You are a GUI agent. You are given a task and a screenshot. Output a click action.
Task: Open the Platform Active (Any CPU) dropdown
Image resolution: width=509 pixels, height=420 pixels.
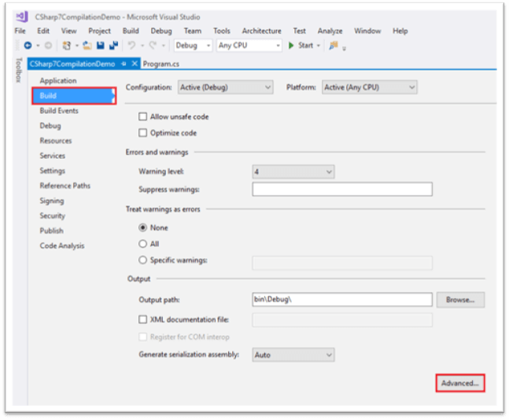(370, 87)
